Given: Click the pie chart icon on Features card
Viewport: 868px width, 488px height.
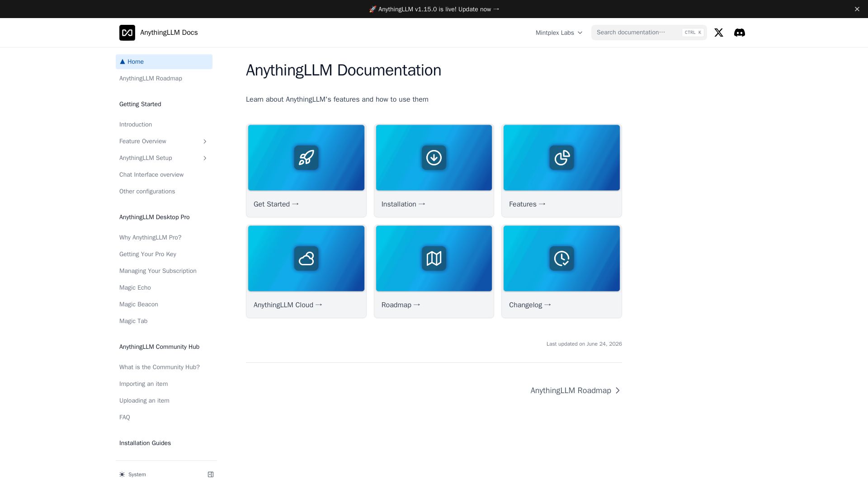Looking at the screenshot, I should (x=561, y=158).
